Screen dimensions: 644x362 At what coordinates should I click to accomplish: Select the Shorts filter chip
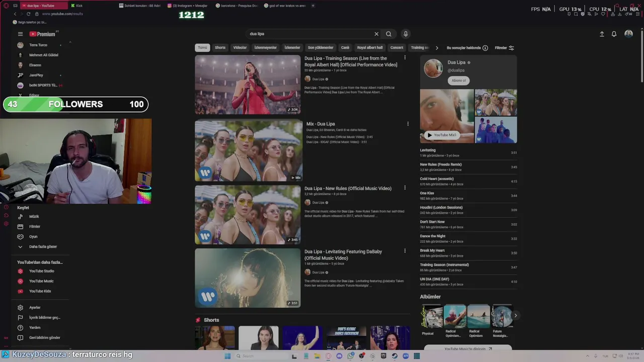pos(220,48)
